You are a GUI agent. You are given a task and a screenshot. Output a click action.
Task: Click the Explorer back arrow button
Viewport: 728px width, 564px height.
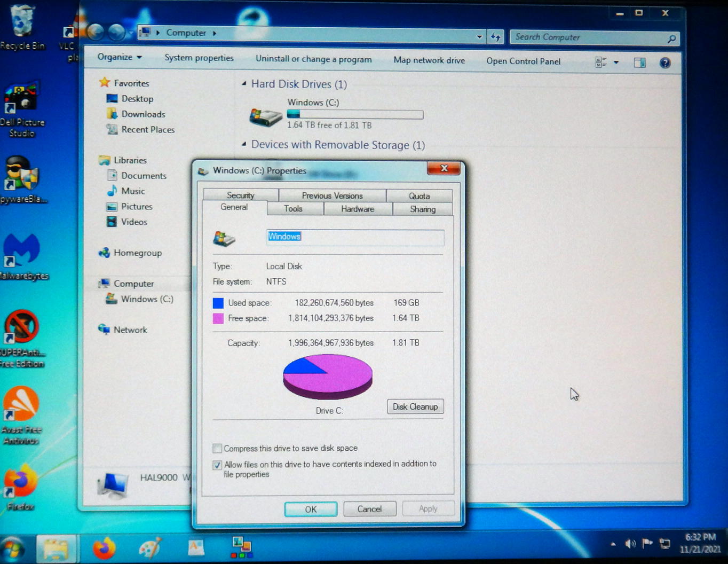(96, 33)
